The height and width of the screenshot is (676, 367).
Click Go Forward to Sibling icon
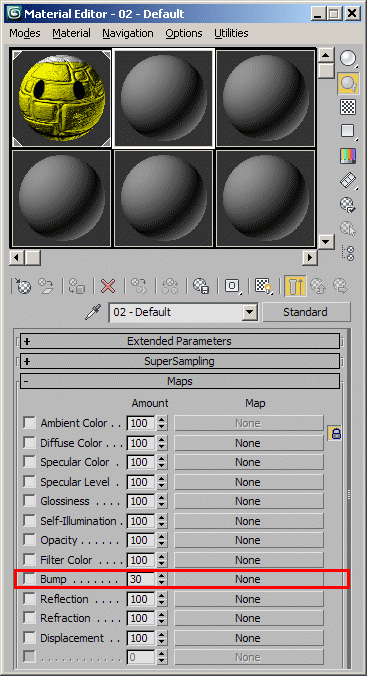[x=340, y=286]
